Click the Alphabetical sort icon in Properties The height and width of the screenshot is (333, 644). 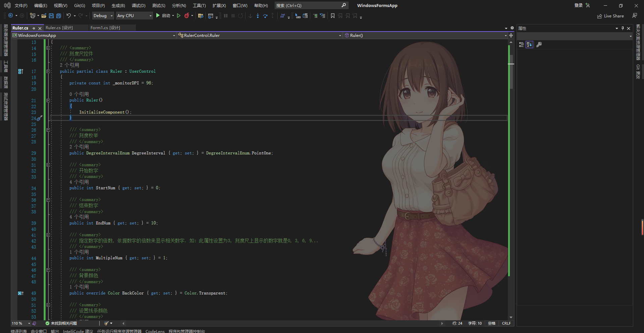pos(529,45)
